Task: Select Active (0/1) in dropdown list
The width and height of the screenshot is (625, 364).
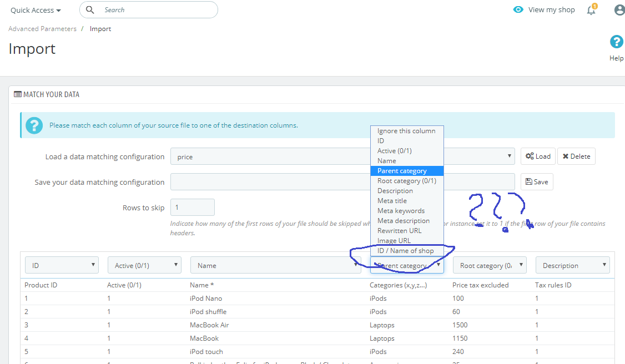Action: pos(406,151)
